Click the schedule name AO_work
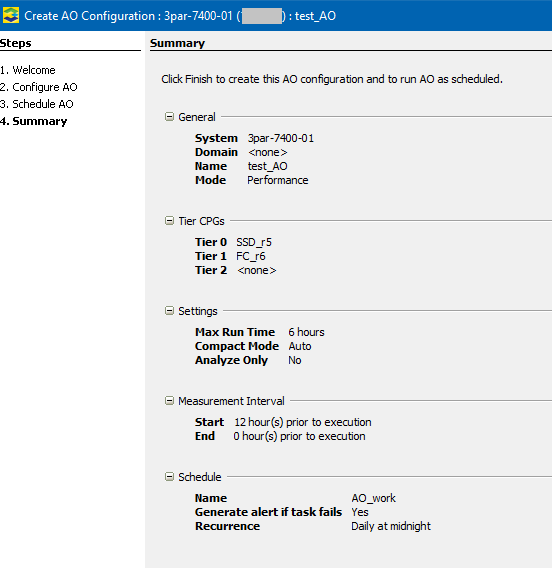Viewport: 552px width, 568px height. point(373,498)
